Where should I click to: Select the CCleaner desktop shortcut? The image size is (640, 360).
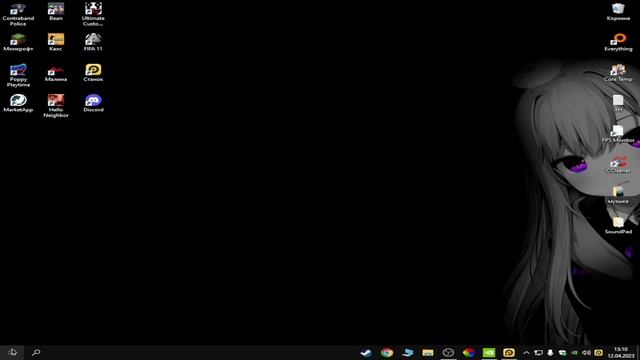tap(618, 164)
